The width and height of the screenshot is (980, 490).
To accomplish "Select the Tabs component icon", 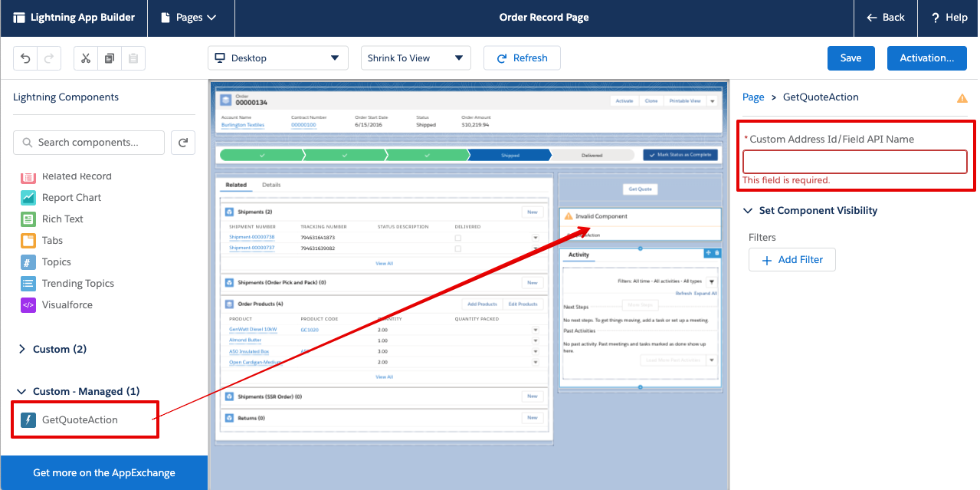I will click(x=28, y=241).
